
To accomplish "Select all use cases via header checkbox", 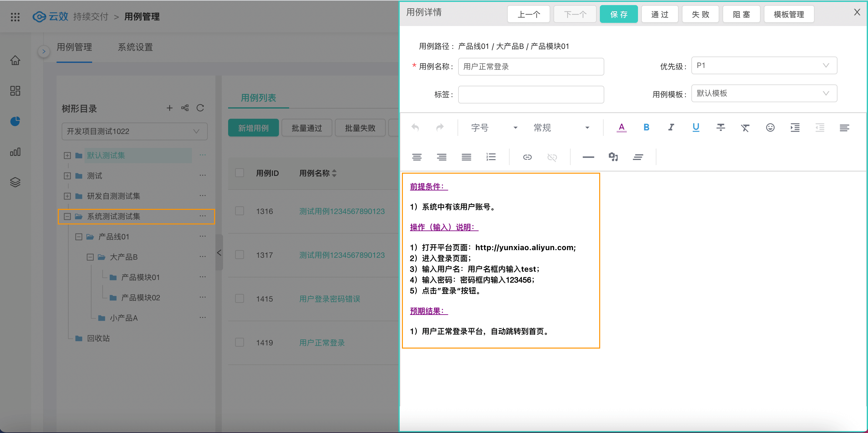I will [240, 173].
